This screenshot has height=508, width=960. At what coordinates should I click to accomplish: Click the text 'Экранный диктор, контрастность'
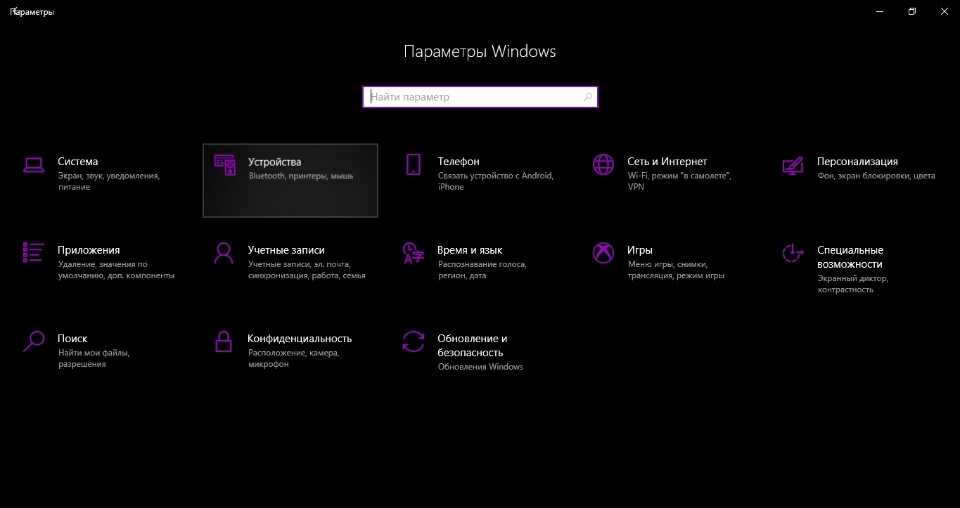[x=852, y=283]
